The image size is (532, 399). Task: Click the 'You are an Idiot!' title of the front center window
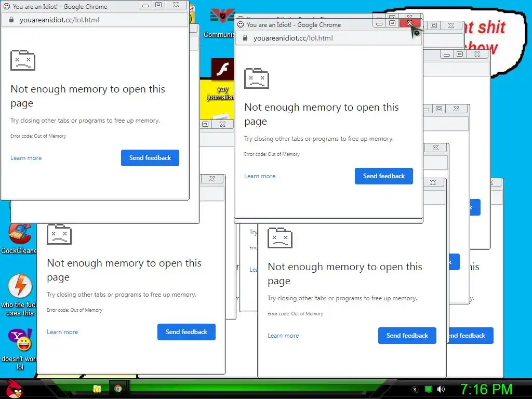tap(294, 25)
